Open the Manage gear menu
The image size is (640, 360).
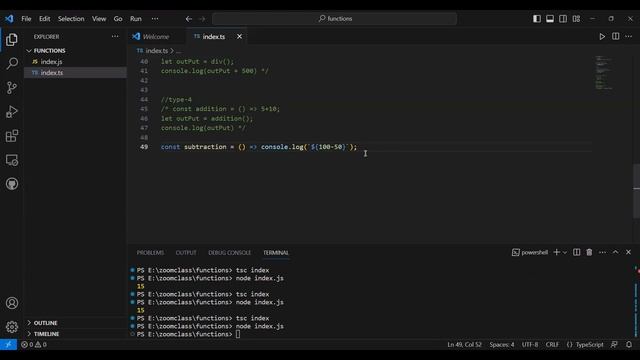pos(12,327)
